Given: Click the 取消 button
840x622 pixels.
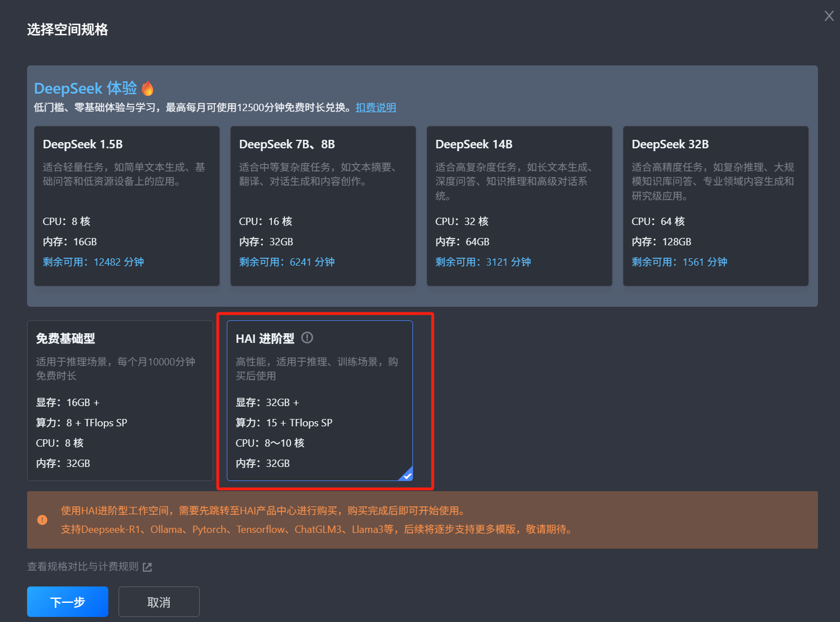Looking at the screenshot, I should click(x=159, y=602).
